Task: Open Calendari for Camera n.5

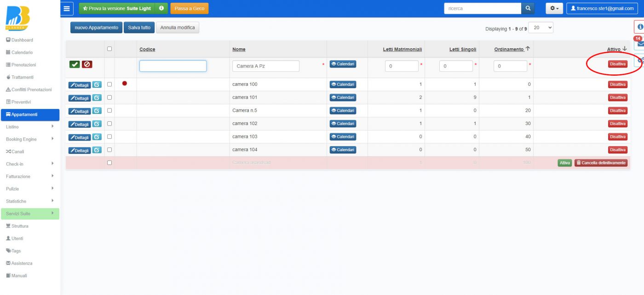Action: click(x=343, y=111)
